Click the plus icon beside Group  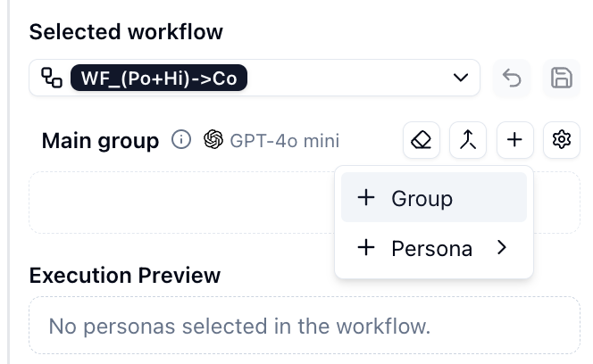(366, 198)
